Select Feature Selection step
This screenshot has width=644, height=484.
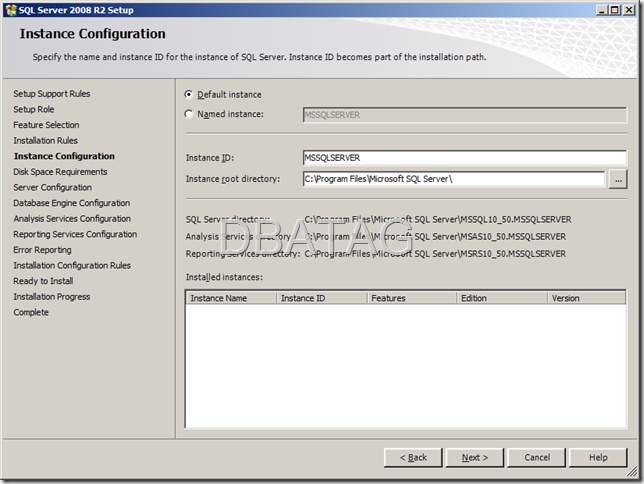tap(46, 125)
